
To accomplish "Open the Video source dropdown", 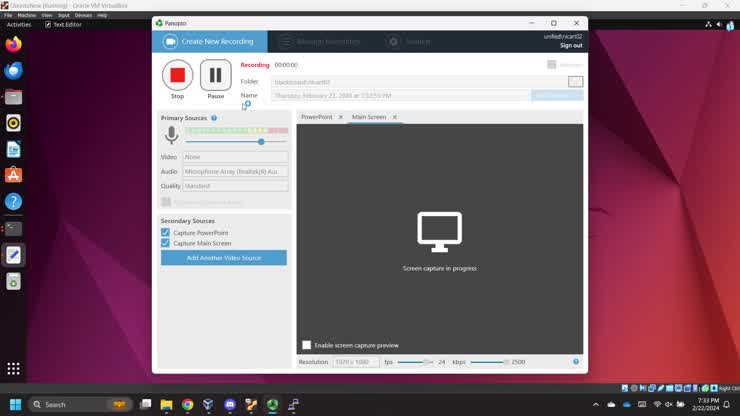I will (235, 157).
